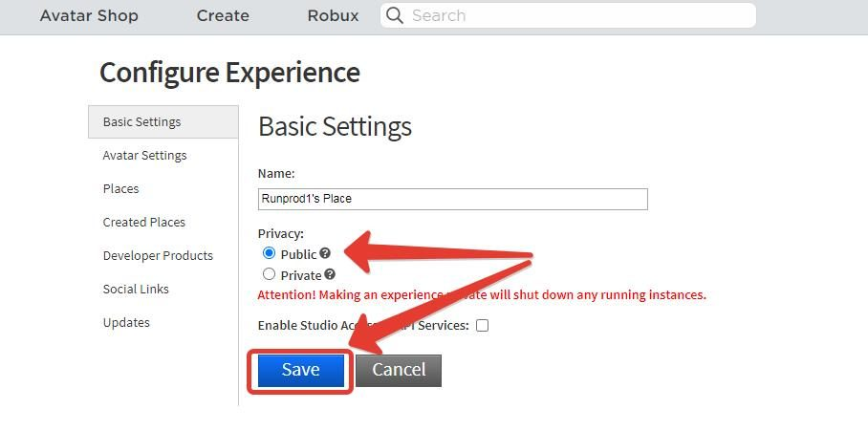This screenshot has height=431, width=868.
Task: Click the help icon next to Private
Action: pos(330,275)
